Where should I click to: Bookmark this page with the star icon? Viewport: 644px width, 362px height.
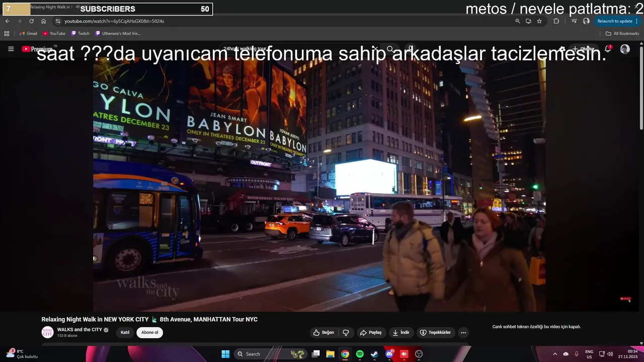[539, 21]
